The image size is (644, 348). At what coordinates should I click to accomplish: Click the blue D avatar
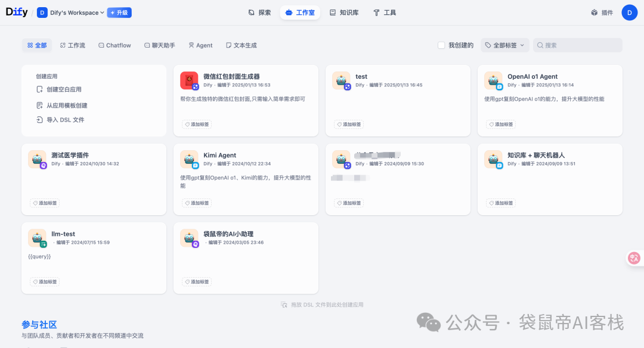pyautogui.click(x=630, y=12)
